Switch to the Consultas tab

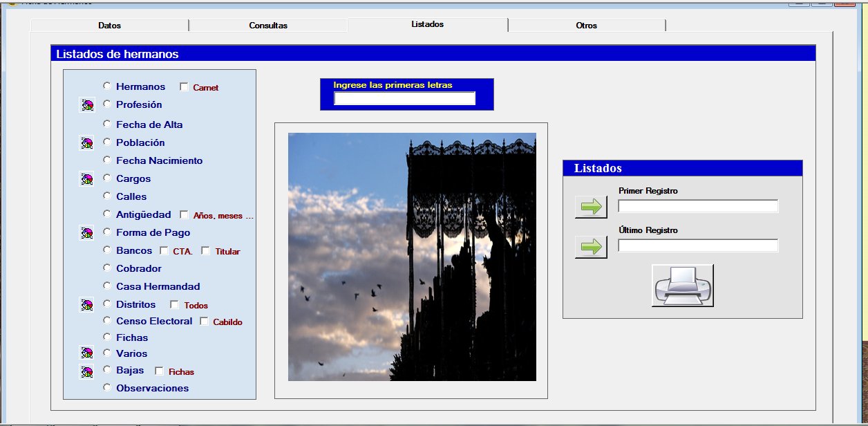click(x=268, y=26)
